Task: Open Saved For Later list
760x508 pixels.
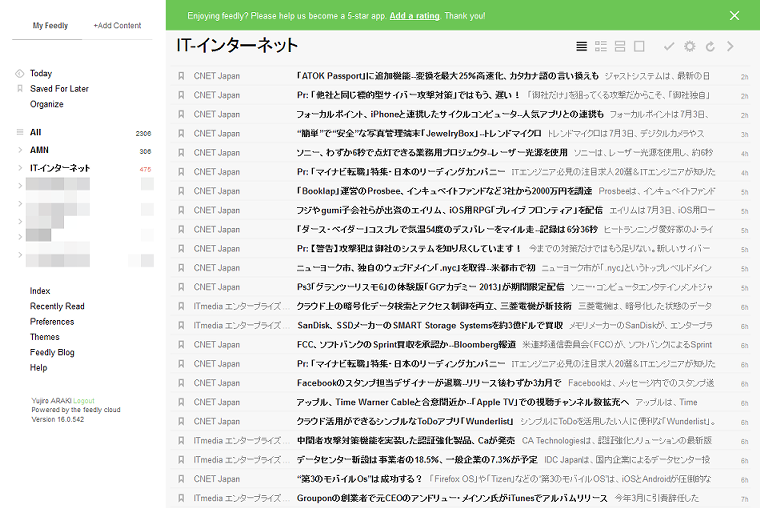Action: 59,89
